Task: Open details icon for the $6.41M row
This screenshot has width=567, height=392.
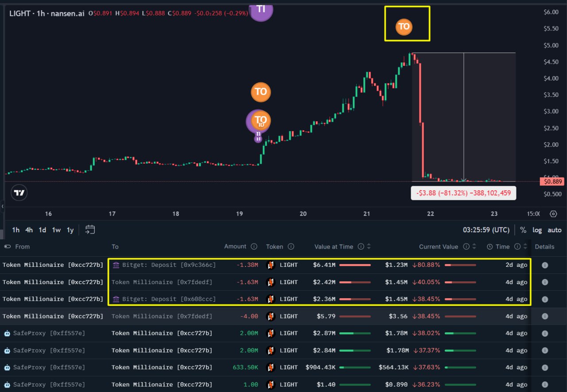Action: coord(545,265)
